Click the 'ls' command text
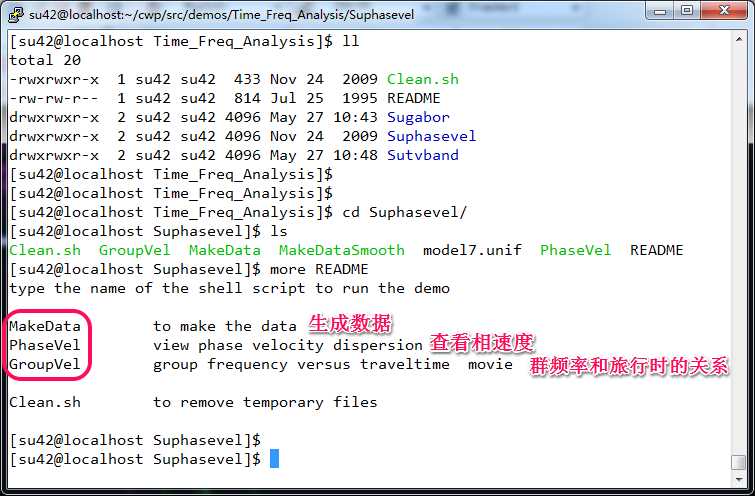The height and width of the screenshot is (496, 755). coord(279,232)
